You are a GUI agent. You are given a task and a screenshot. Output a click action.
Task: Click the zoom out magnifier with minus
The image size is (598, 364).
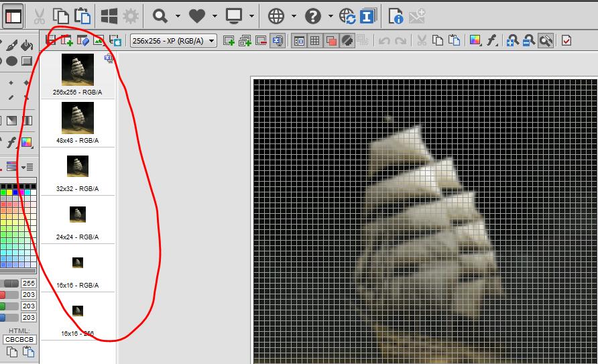tap(528, 40)
